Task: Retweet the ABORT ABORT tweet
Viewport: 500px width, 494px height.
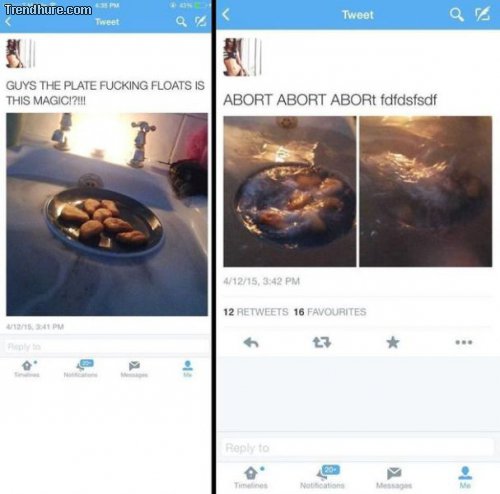Action: coord(322,342)
